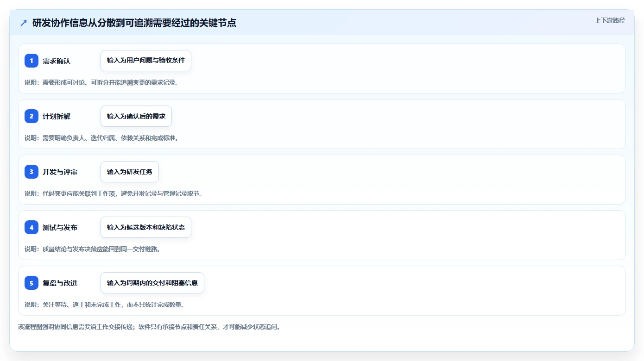
Task: Select the 输入为研发任务 chip
Action: tap(130, 172)
